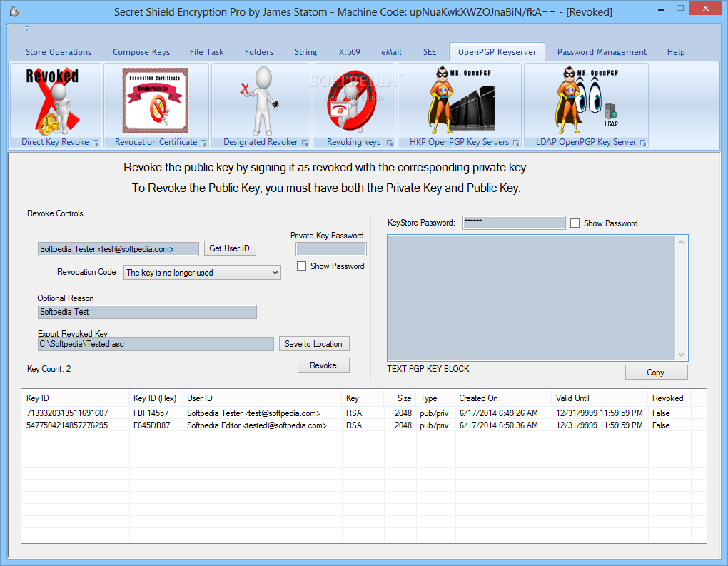This screenshot has height=566, width=728.
Task: Open LDAP OpenPGP Key Server icon
Action: coord(586,101)
